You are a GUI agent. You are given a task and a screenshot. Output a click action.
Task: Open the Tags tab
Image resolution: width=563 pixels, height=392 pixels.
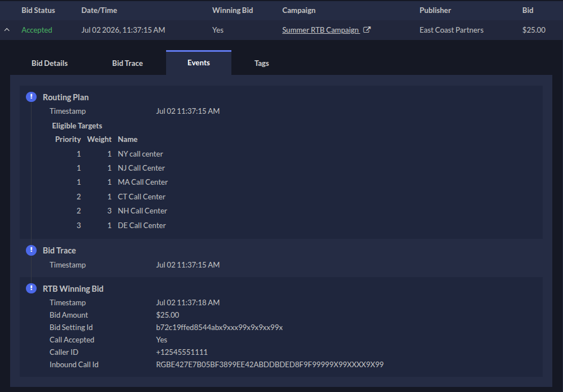pyautogui.click(x=261, y=63)
